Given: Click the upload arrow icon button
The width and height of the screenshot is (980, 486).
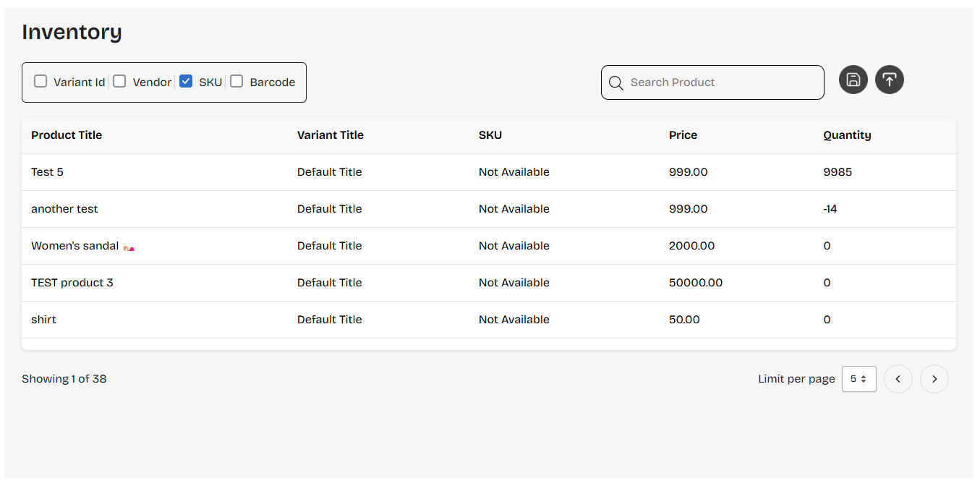Looking at the screenshot, I should point(890,80).
